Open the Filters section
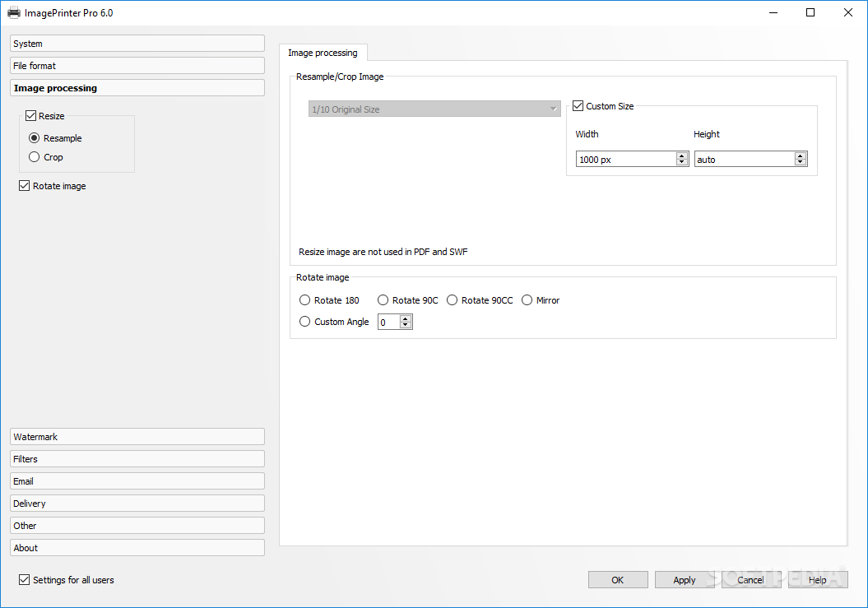Viewport: 868px width, 608px height. click(x=137, y=458)
